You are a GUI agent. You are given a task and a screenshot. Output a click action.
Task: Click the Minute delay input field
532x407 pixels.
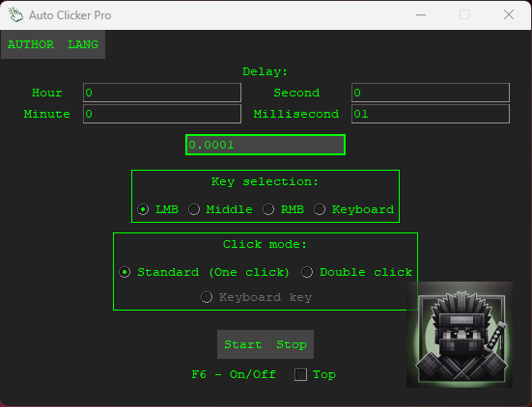162,114
